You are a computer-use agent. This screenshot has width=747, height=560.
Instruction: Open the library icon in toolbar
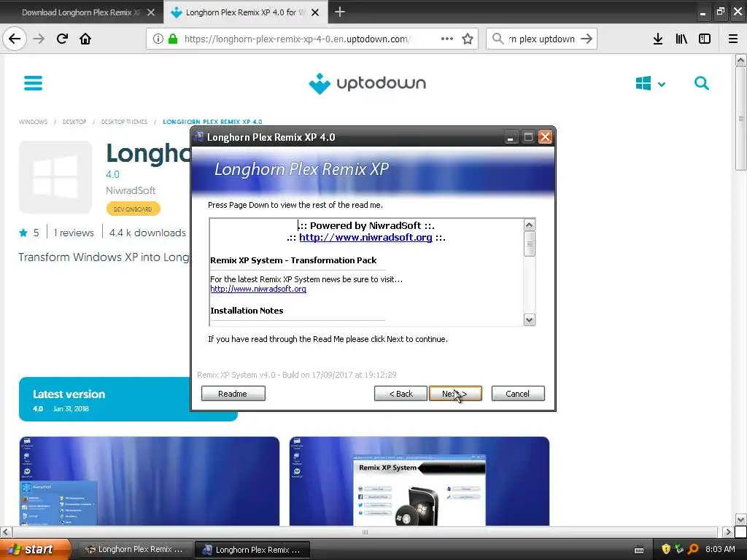(681, 39)
